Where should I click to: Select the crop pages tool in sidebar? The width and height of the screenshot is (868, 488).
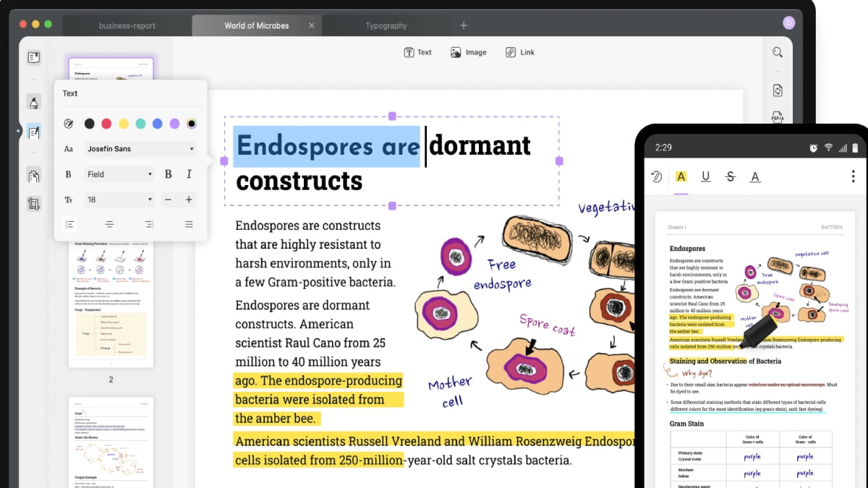[x=33, y=204]
